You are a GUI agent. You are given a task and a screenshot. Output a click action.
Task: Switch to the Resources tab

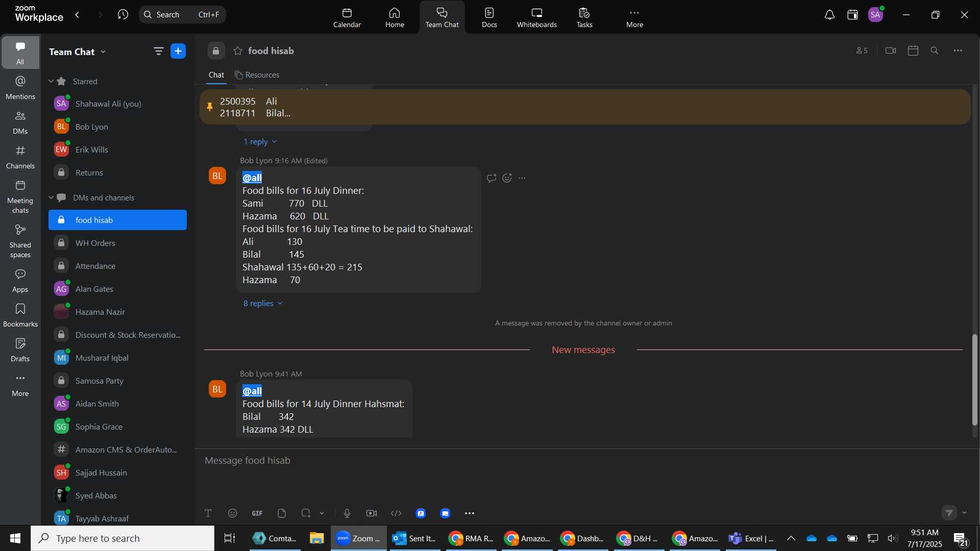tap(257, 74)
